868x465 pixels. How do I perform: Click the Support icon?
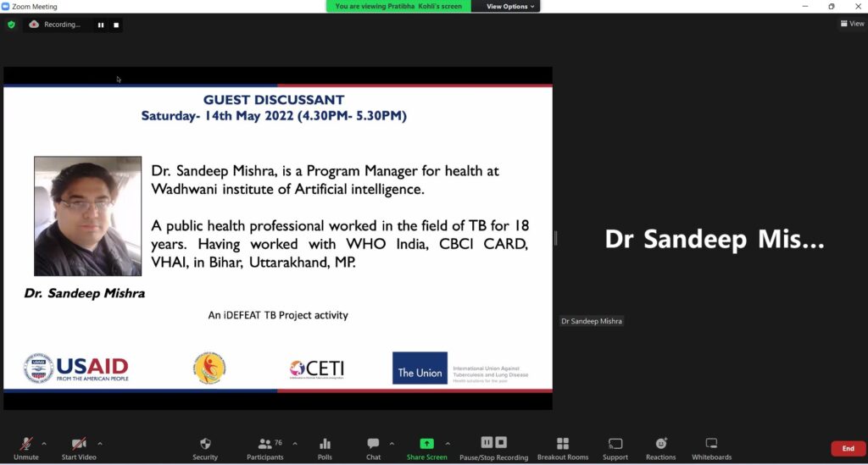coord(615,444)
